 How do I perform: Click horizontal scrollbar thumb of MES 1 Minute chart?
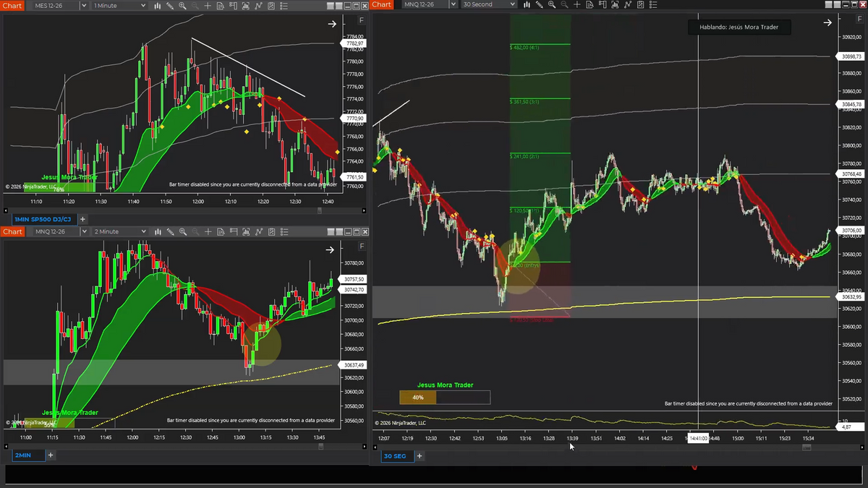[x=320, y=210]
